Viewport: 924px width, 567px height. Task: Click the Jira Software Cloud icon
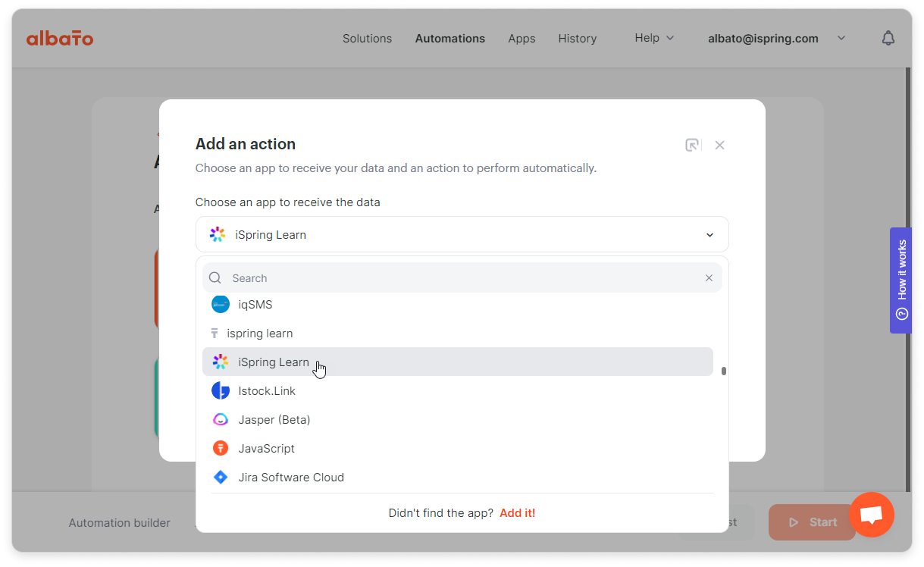pyautogui.click(x=221, y=478)
